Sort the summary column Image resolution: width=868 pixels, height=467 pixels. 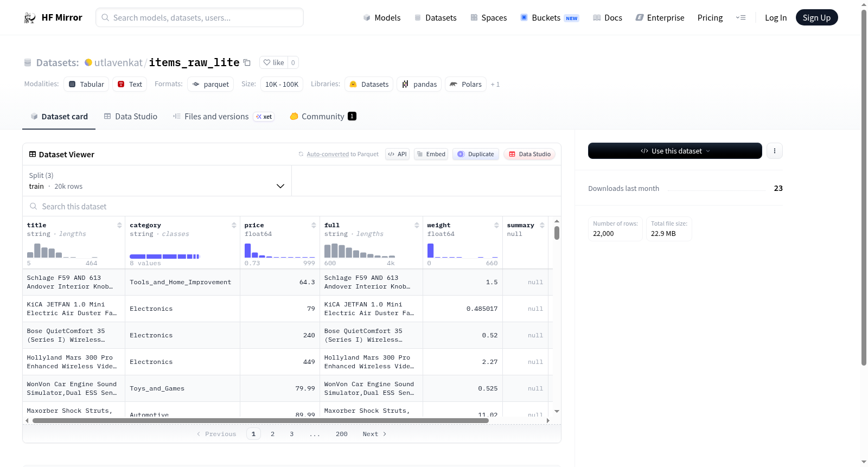[542, 225]
